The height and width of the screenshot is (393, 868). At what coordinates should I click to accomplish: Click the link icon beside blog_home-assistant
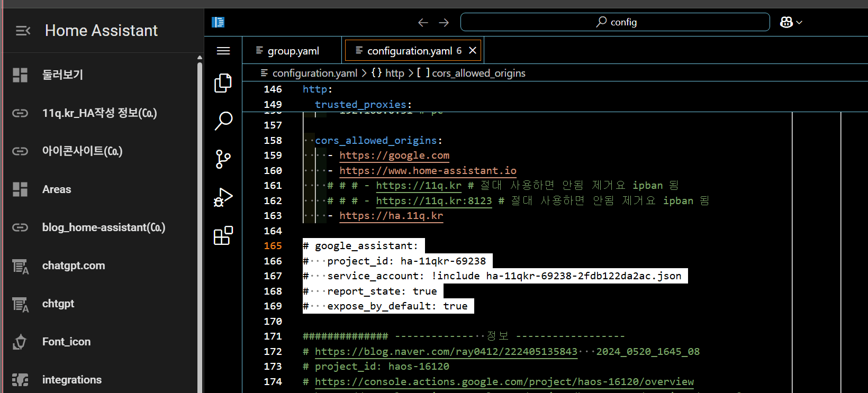(20, 227)
